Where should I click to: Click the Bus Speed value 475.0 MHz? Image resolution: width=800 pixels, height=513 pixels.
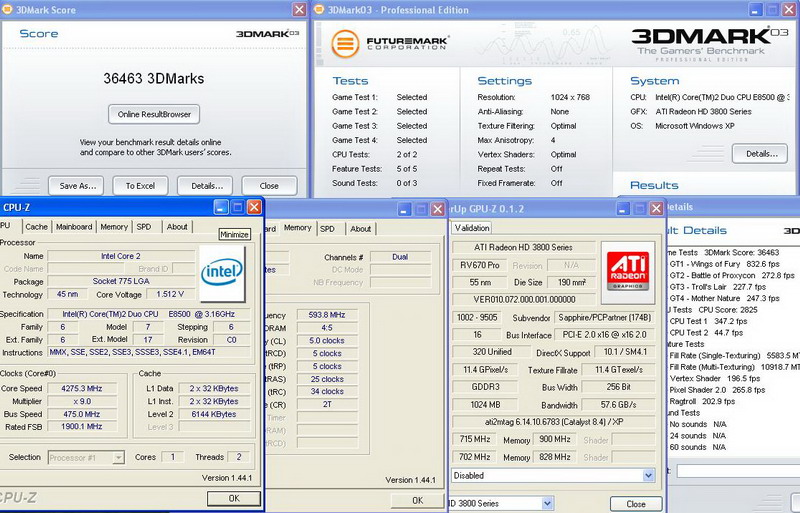[x=82, y=414]
